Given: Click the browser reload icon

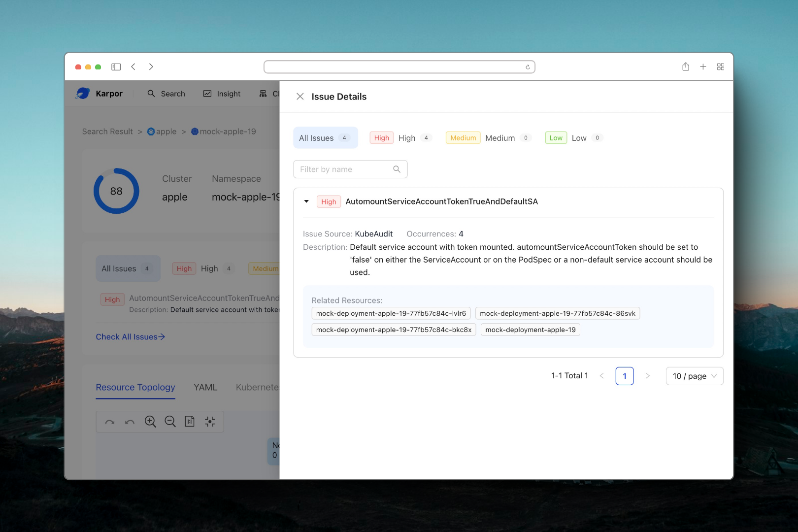Looking at the screenshot, I should pos(528,67).
